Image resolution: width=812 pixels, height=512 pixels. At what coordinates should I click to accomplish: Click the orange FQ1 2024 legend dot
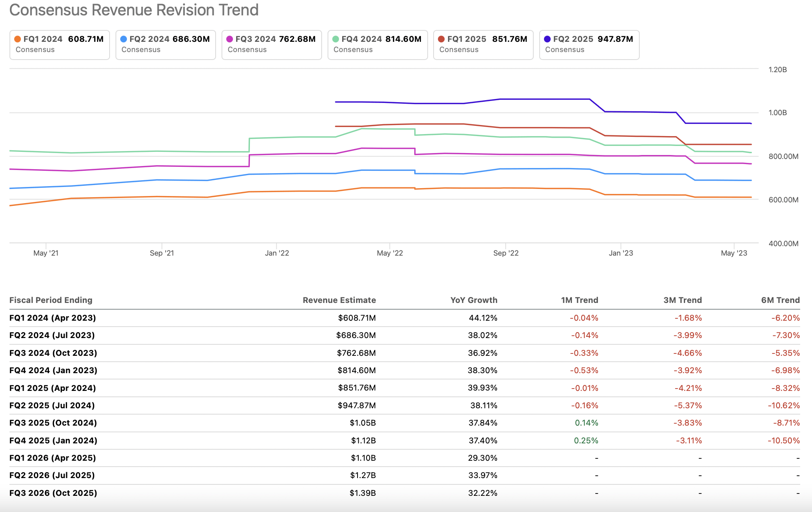tap(17, 39)
